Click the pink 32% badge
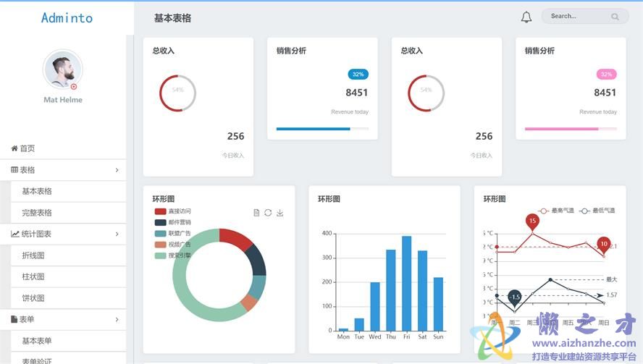643x364 pixels. (607, 75)
